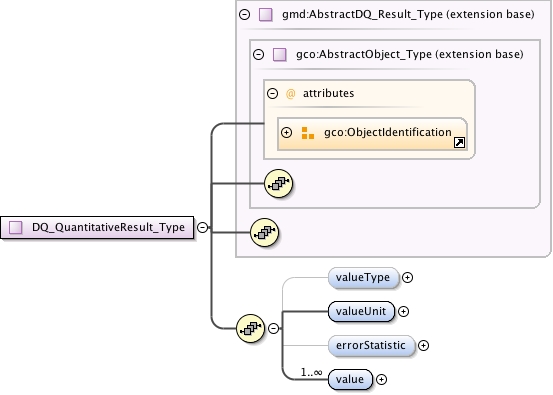Image resolution: width=553 pixels, height=395 pixels.
Task: Click the @ attributes icon
Action: (x=290, y=94)
